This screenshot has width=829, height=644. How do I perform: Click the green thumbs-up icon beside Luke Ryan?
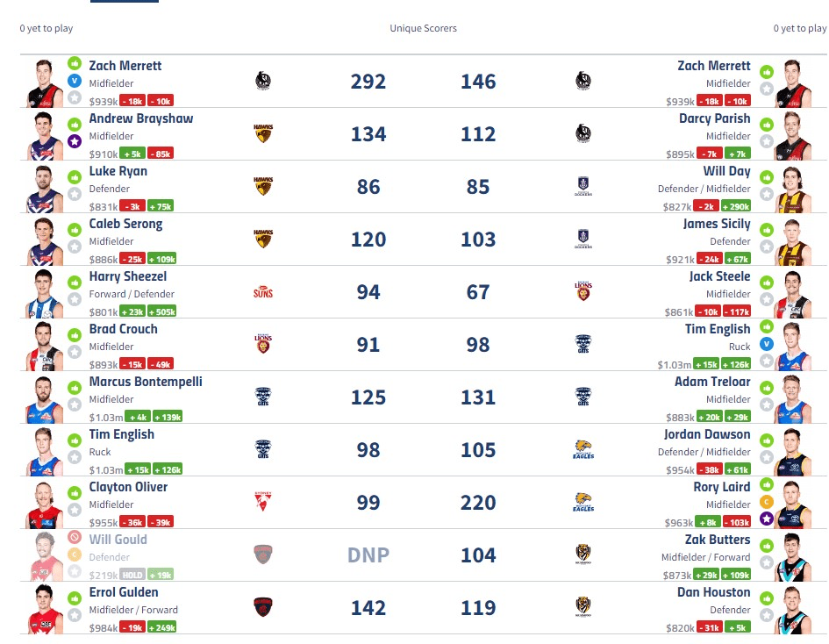coord(75,177)
